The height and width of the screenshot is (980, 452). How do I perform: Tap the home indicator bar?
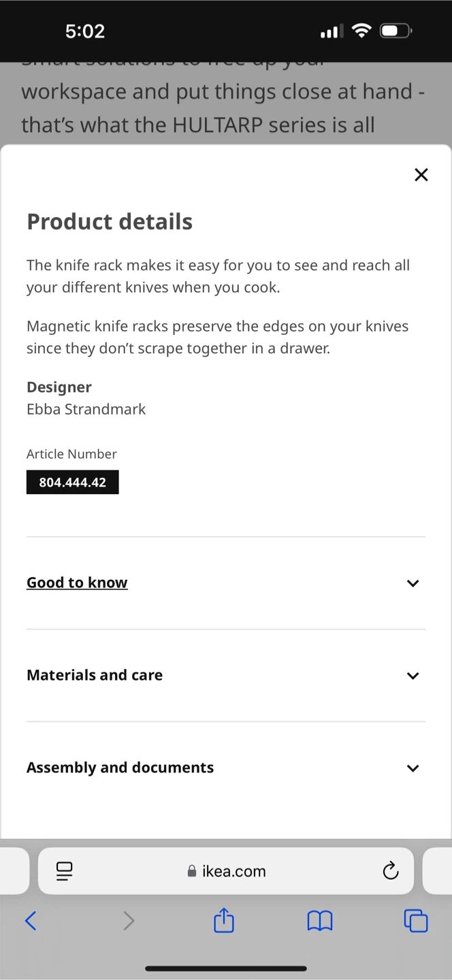(x=226, y=968)
